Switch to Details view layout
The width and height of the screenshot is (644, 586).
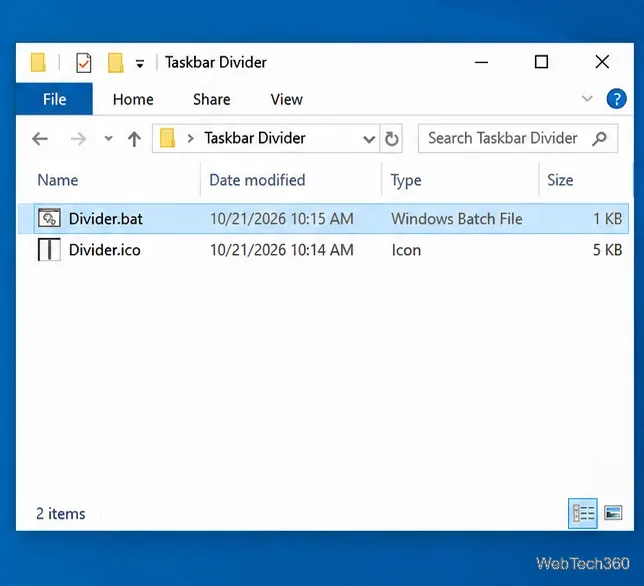tap(583, 513)
